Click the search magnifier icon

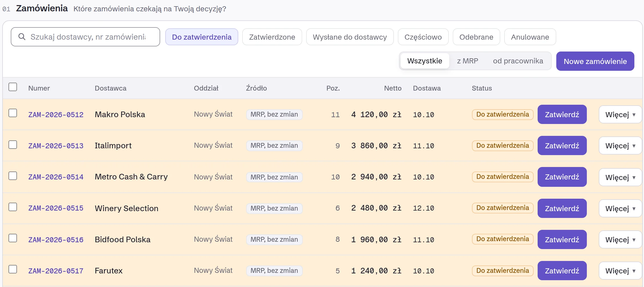click(22, 37)
